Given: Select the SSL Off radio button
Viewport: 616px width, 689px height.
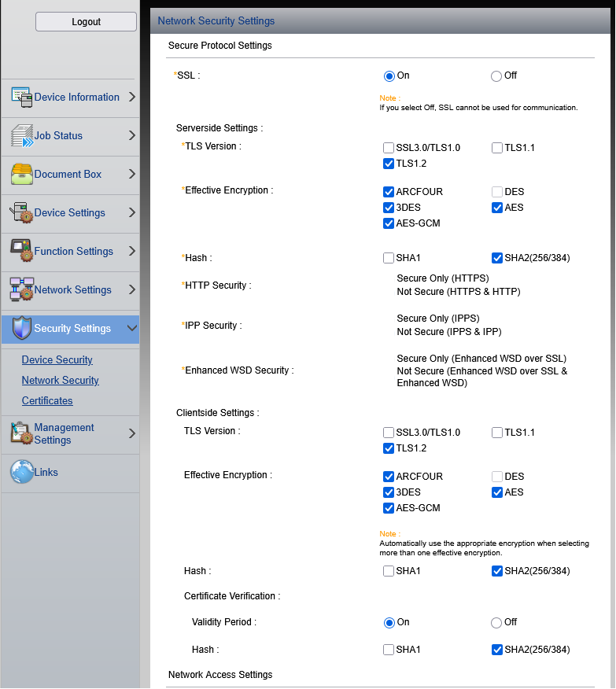Looking at the screenshot, I should click(x=496, y=76).
